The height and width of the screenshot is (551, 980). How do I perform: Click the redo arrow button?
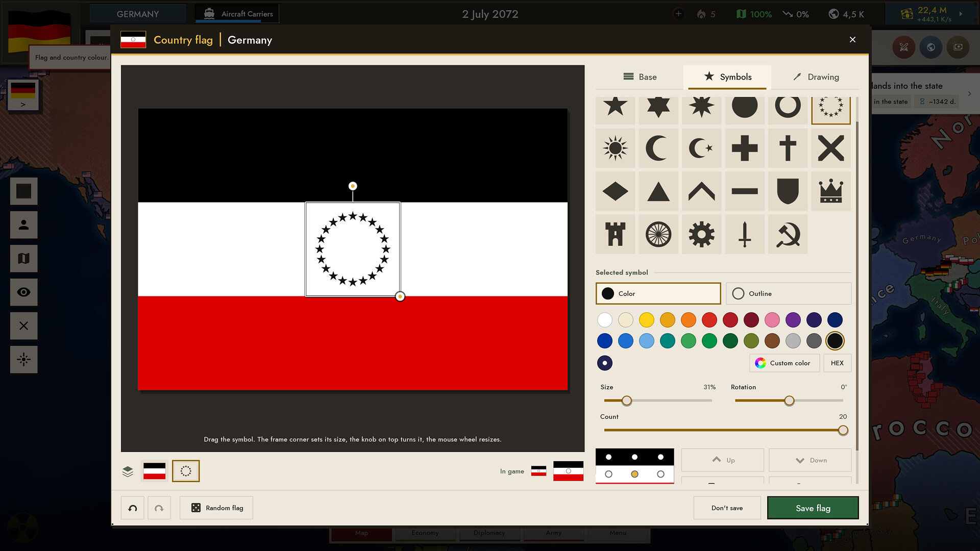tap(159, 508)
